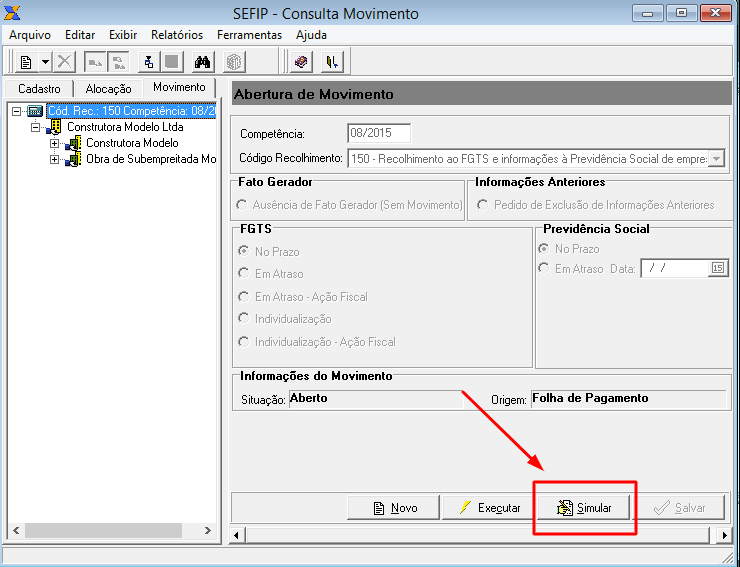The image size is (740, 567).
Task: Select FGTS No Prazo radio button
Action: click(244, 251)
